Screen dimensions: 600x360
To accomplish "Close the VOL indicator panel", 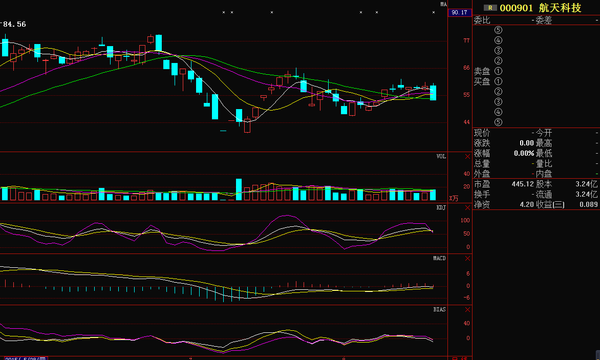I will pos(467,157).
